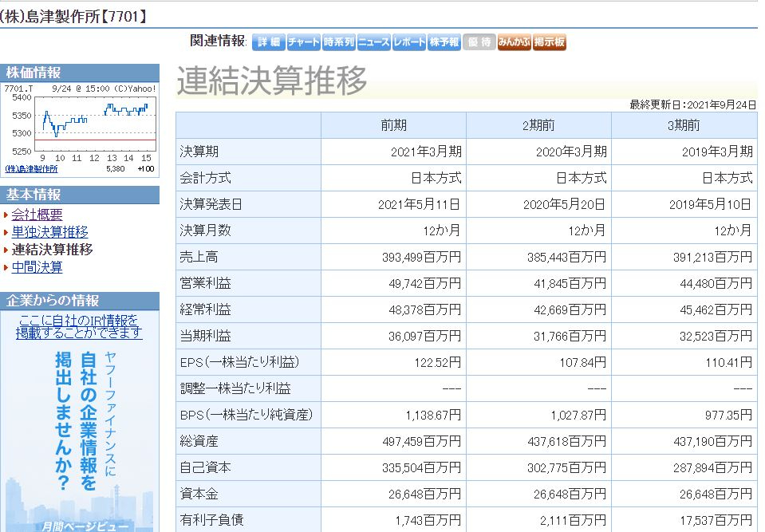The height and width of the screenshot is (532, 765).
Task: Click the 2期前 column header
Action: [538, 125]
